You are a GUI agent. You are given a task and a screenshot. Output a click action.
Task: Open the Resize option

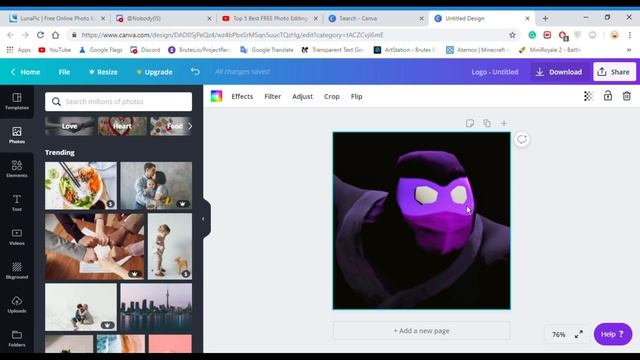(103, 72)
